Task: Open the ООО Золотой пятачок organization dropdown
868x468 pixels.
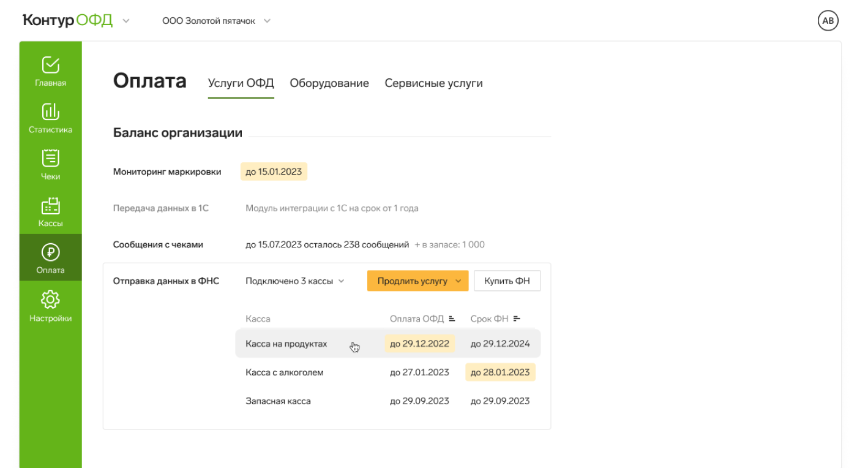Action: [216, 21]
